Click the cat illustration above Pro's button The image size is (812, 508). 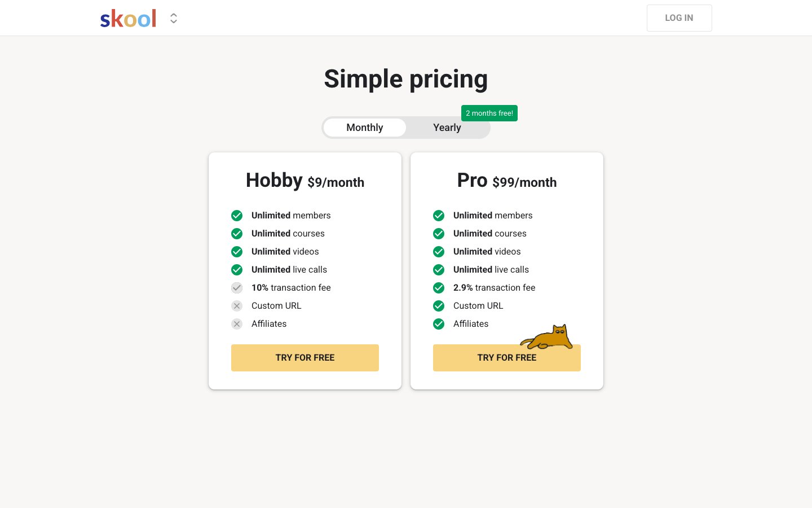(546, 335)
